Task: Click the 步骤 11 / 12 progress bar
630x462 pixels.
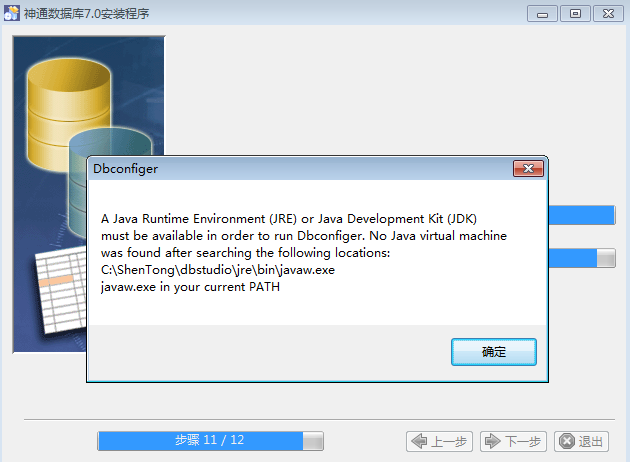Action: [210, 441]
